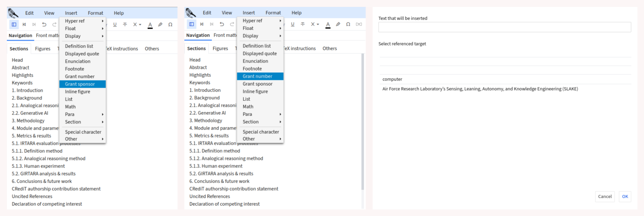The height and width of the screenshot is (216, 644).
Task: Click the previous-jump arrow icon in middle window
Action: (202, 24)
